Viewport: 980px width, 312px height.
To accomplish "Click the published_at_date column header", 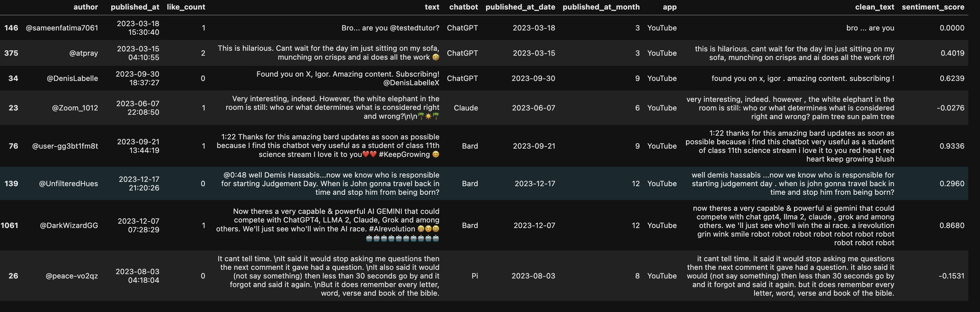I will click(x=521, y=7).
